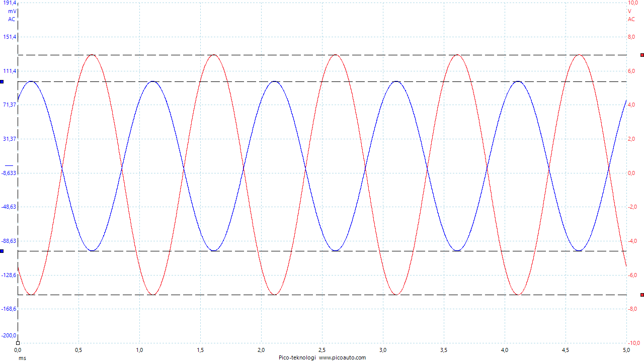Click the blue axis value '-168,6'
This screenshot has height=362, width=644.
coord(9,309)
